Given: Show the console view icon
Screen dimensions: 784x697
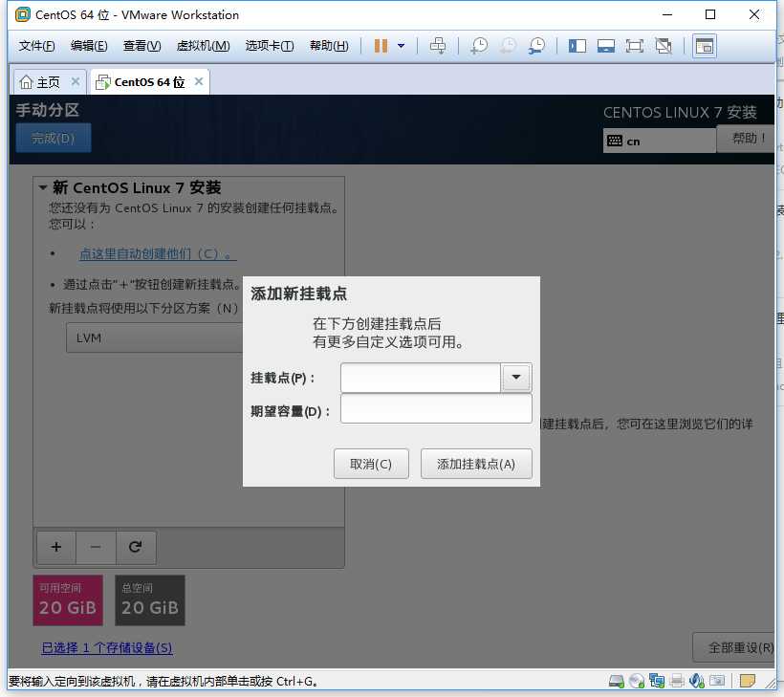Looking at the screenshot, I should [705, 47].
